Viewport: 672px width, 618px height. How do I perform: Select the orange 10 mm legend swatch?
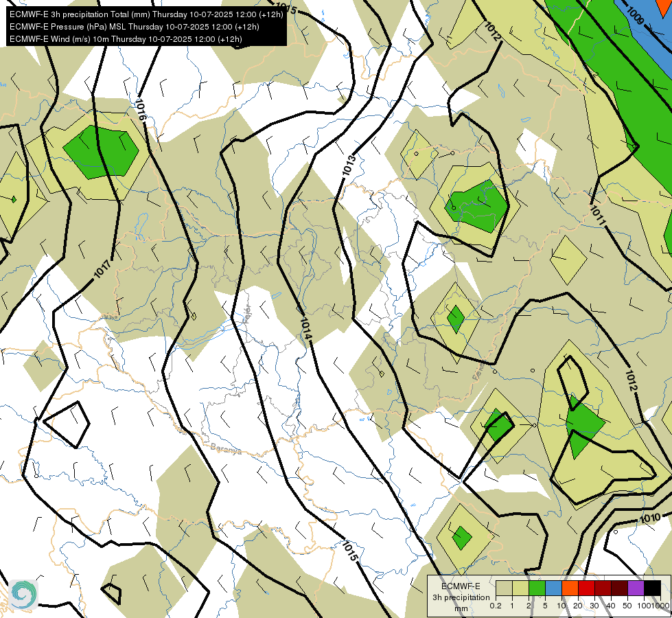click(x=570, y=588)
